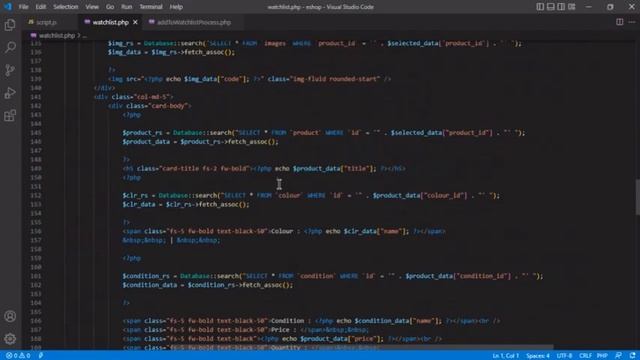Click line number 145 in the gutter
640x360 pixels.
[x=36, y=133]
